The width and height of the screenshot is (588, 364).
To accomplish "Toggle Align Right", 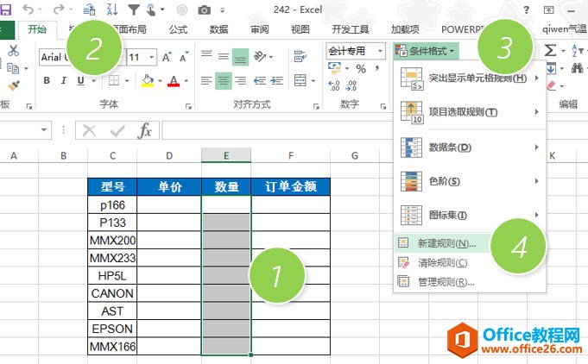I will click(240, 80).
